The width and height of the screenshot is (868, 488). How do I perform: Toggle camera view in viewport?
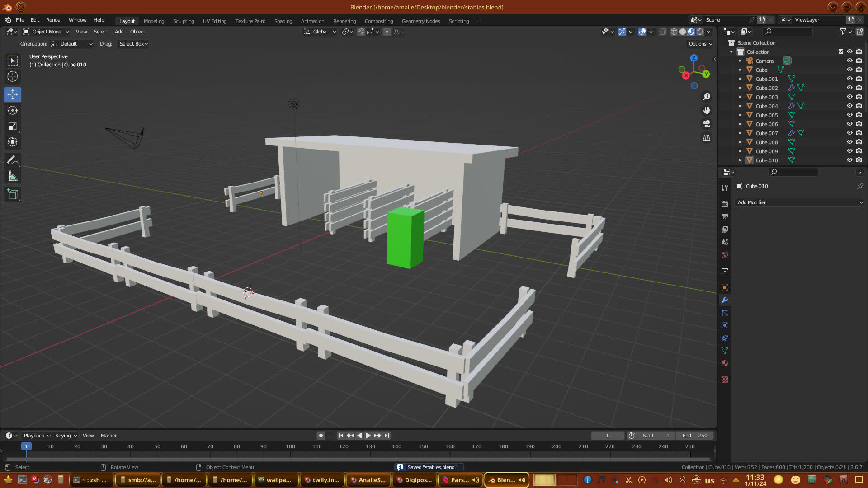pyautogui.click(x=707, y=124)
